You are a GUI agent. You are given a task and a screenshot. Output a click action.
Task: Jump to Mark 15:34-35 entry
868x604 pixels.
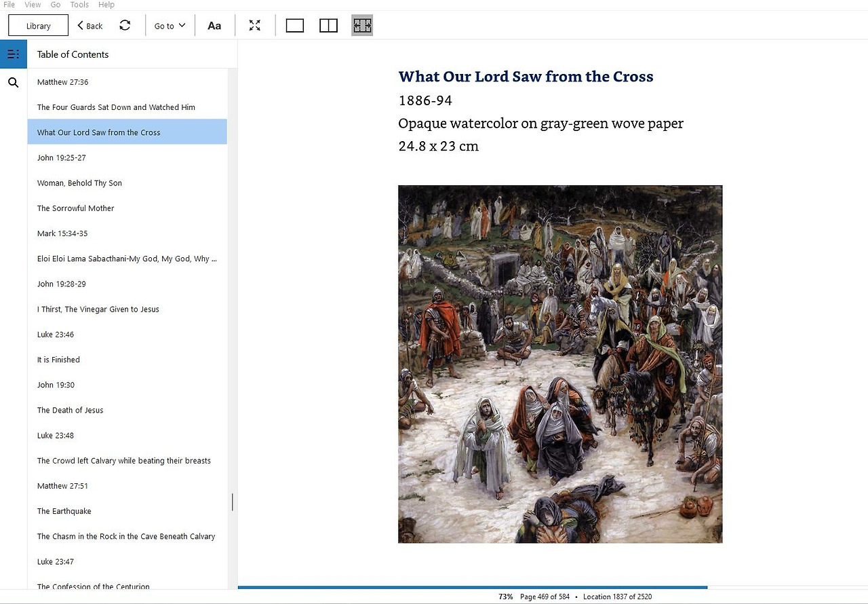click(127, 233)
